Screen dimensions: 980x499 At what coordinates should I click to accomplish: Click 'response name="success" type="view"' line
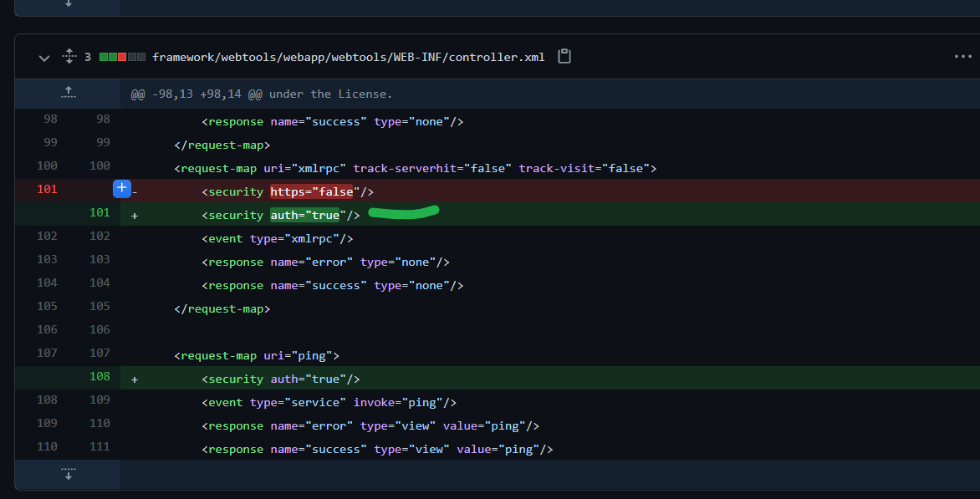(377, 449)
